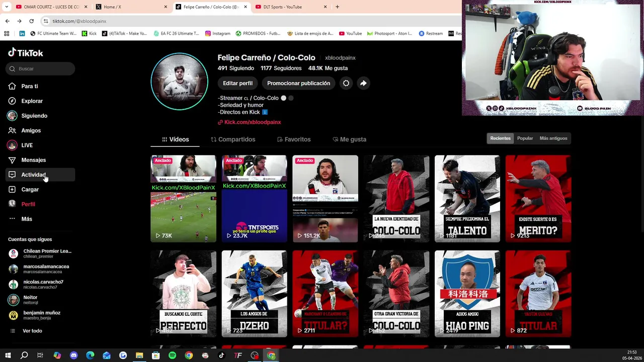
Task: Click the profile avatar picture
Action: pyautogui.click(x=180, y=81)
